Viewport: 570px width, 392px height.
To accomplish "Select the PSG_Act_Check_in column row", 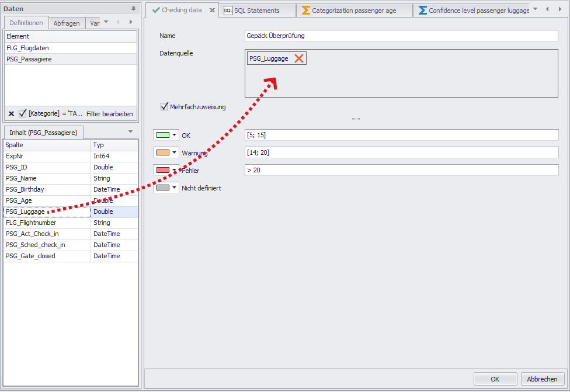I will point(71,234).
